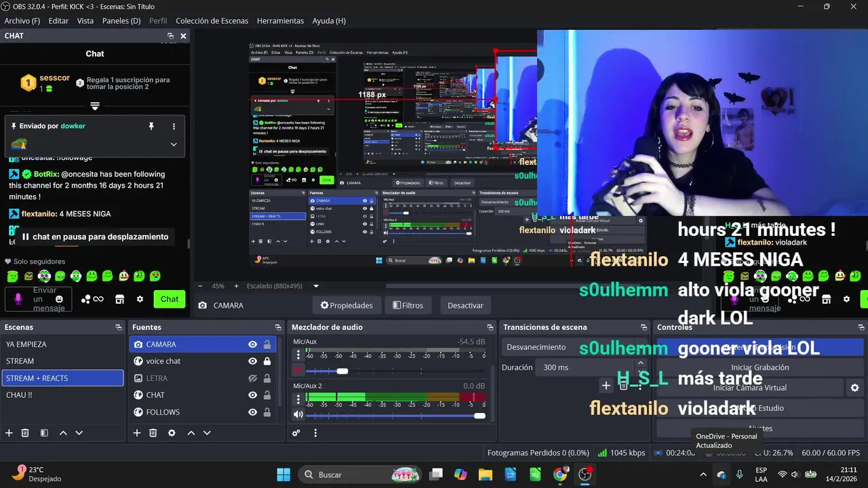868x488 pixels.
Task: Increase transition duration with up arrow
Action: pyautogui.click(x=641, y=364)
